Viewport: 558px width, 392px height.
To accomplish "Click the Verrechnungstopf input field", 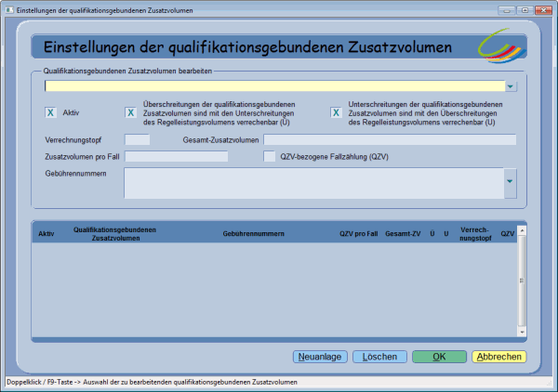I will [137, 139].
